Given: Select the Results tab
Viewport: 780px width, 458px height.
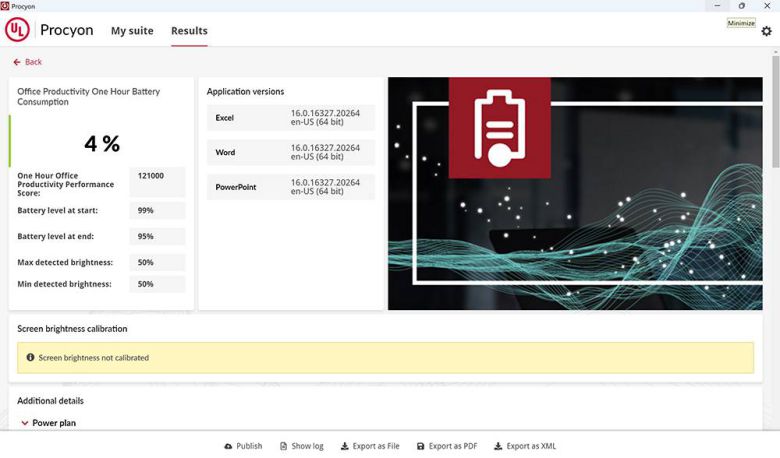Looking at the screenshot, I should click(x=189, y=31).
